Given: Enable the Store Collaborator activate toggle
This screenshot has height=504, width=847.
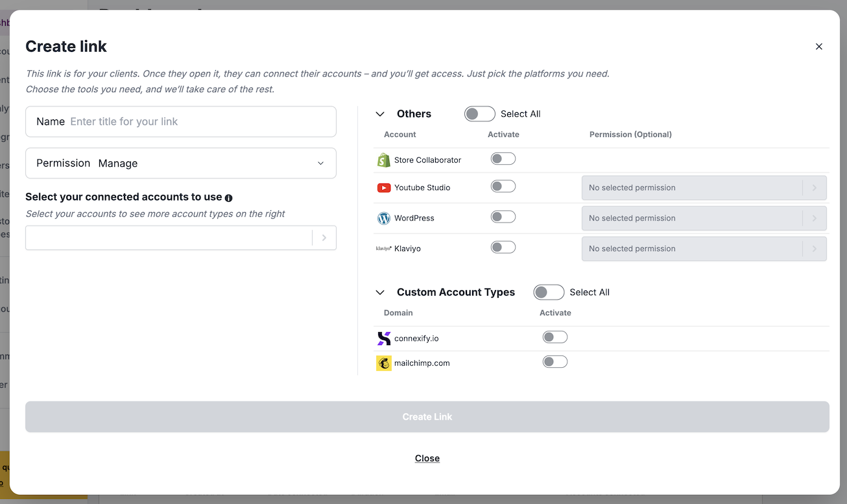Looking at the screenshot, I should point(503,159).
